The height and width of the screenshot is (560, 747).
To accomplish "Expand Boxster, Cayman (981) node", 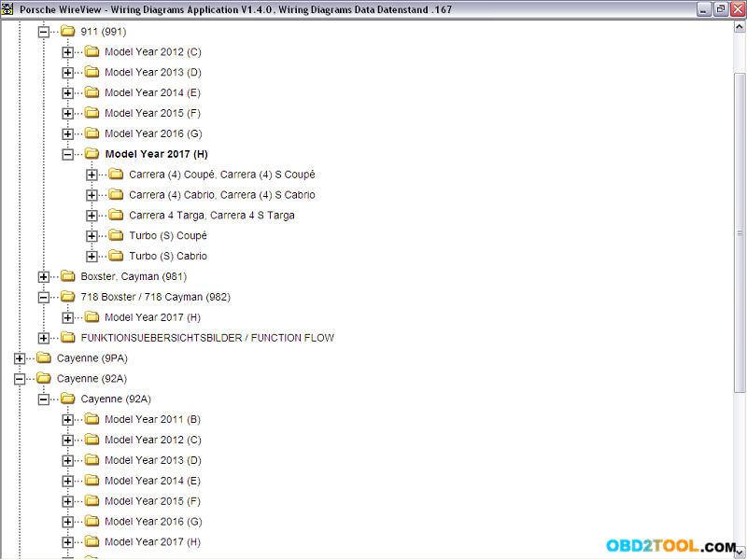I will (x=43, y=277).
